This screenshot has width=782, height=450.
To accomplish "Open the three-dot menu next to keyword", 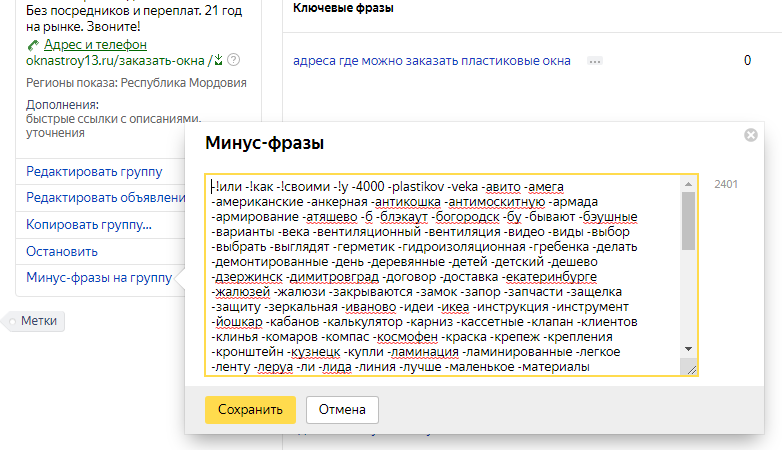I will (x=594, y=61).
